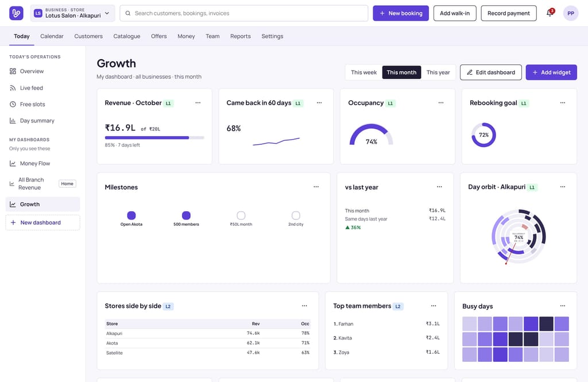588x382 pixels.
Task: Click the LS store badge icon
Action: point(38,13)
